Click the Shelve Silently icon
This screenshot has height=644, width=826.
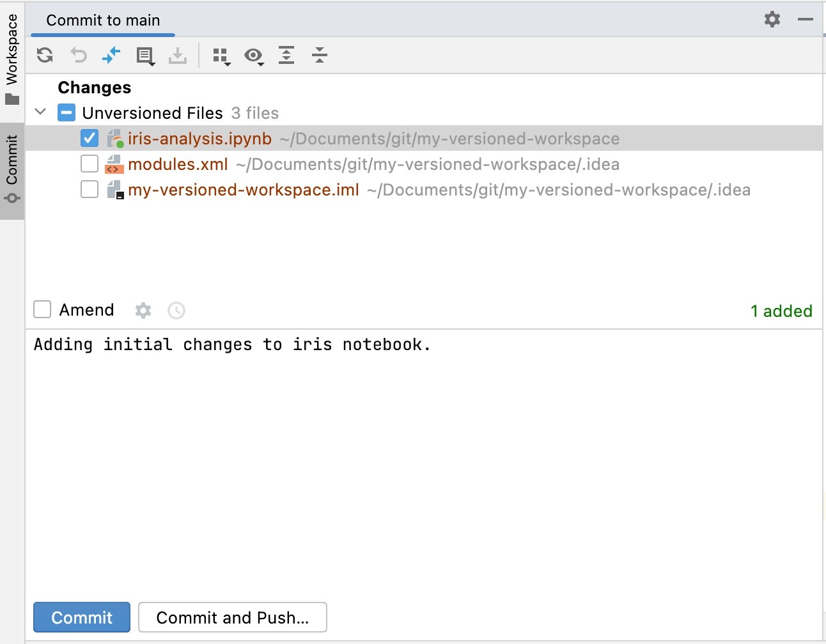(x=178, y=56)
